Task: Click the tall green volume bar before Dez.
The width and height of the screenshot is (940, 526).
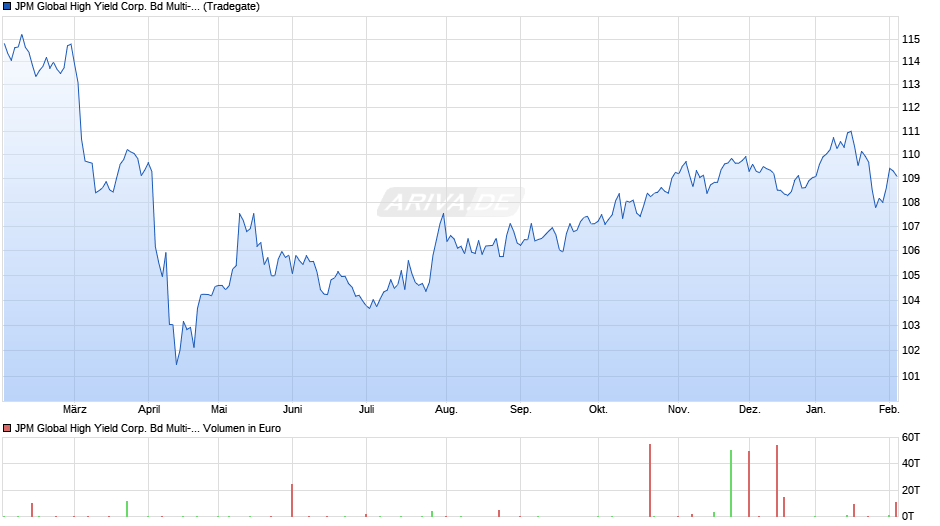Action: 731,483
